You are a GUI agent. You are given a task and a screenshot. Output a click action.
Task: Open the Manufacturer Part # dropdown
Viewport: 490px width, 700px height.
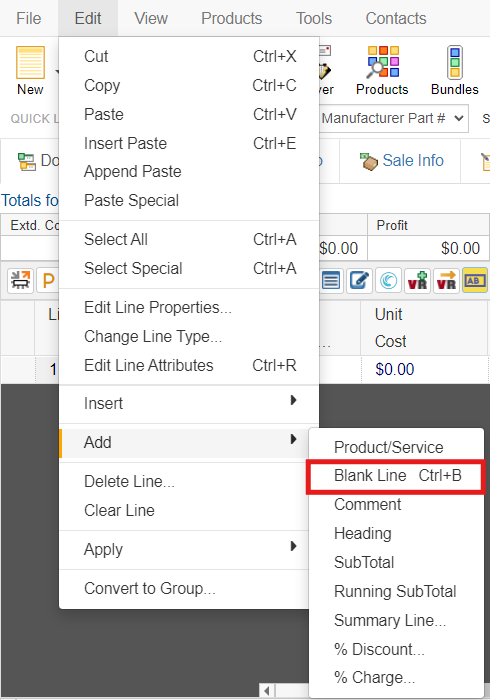pos(394,118)
